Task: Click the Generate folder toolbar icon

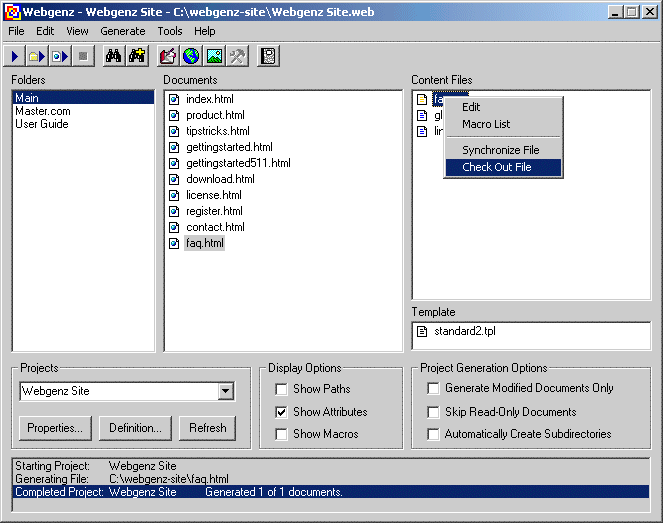Action: [x=37, y=56]
